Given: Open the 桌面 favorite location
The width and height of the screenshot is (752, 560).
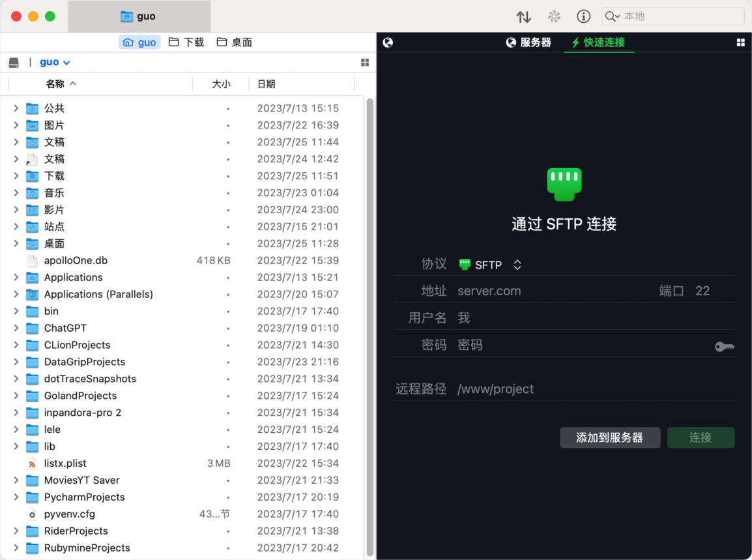Looking at the screenshot, I should (x=235, y=43).
